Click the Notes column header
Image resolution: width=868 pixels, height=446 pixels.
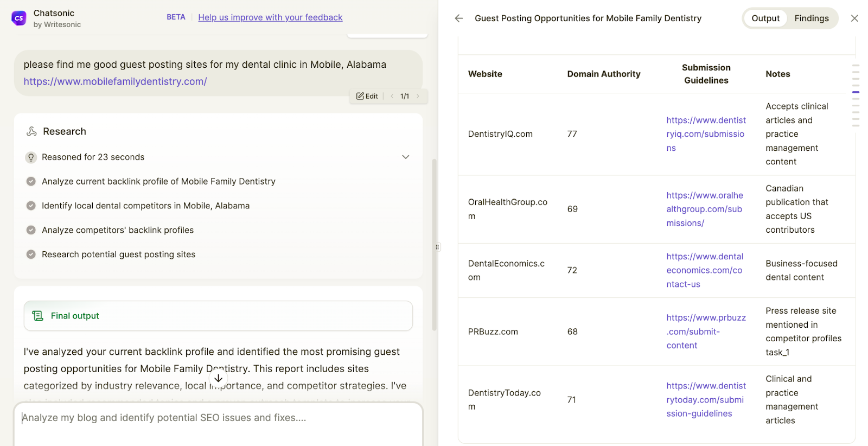pos(778,74)
